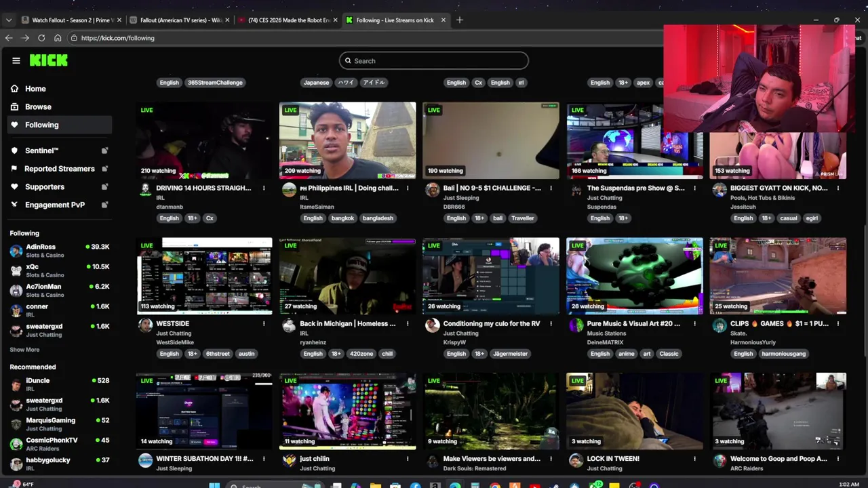
Task: Open options menu for BIGGEST GYATT ON KICK
Action: coord(838,188)
